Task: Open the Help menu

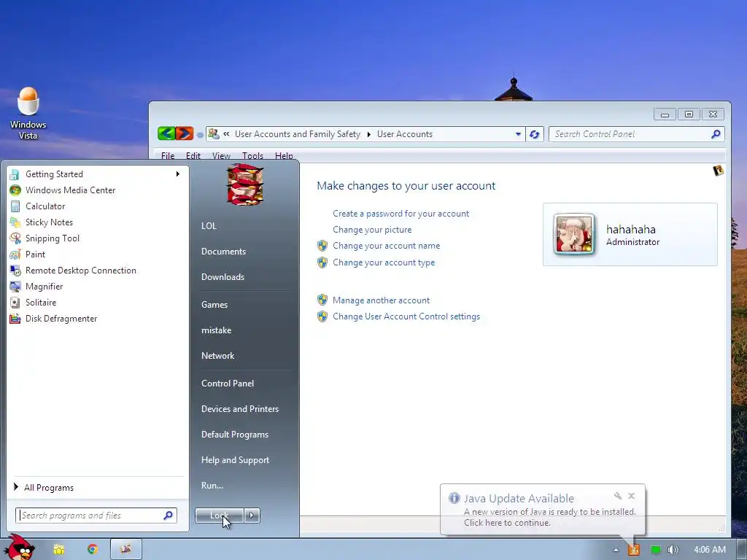Action: tap(284, 156)
